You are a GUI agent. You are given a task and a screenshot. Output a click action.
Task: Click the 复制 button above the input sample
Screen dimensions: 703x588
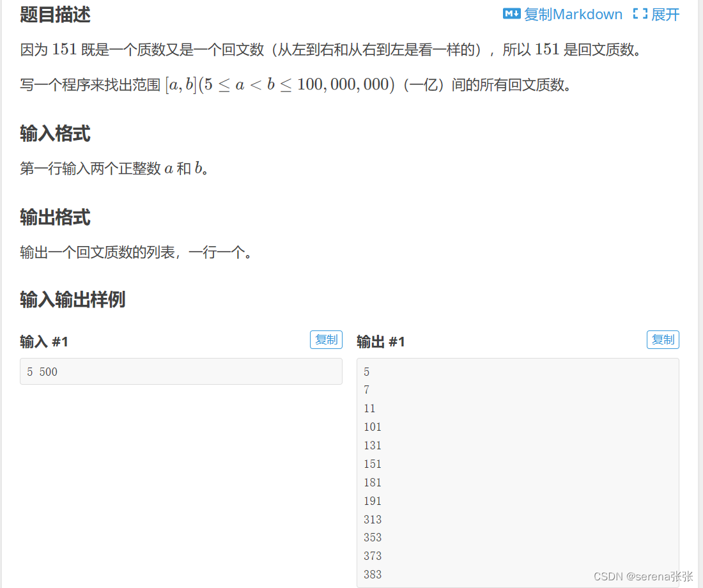326,339
